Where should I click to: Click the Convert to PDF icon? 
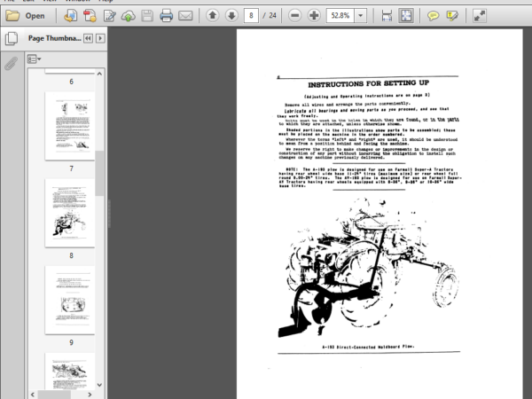pos(90,16)
